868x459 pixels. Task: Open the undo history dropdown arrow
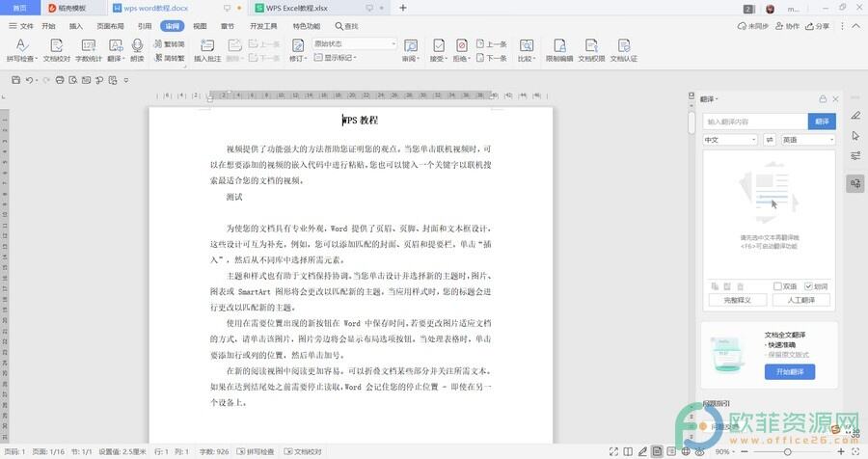[37, 81]
